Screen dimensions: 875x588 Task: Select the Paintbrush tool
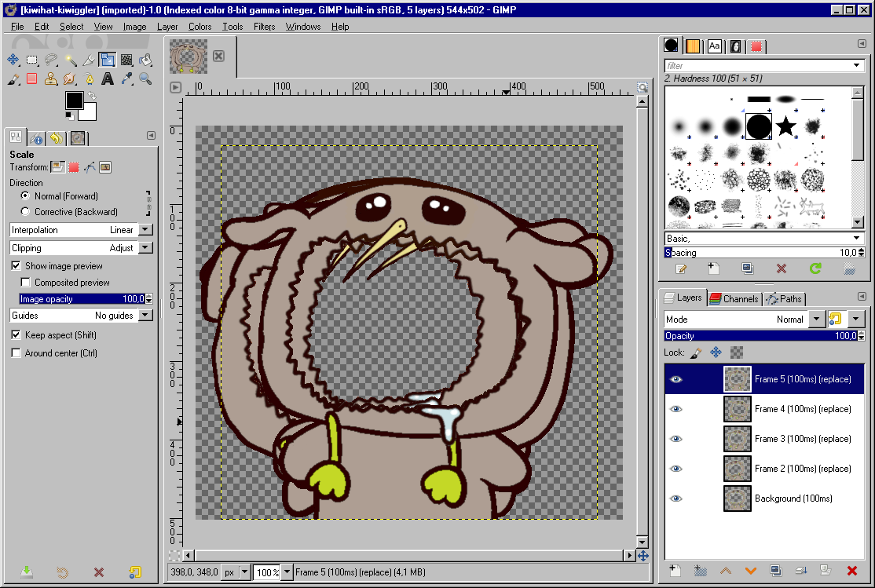(13, 79)
